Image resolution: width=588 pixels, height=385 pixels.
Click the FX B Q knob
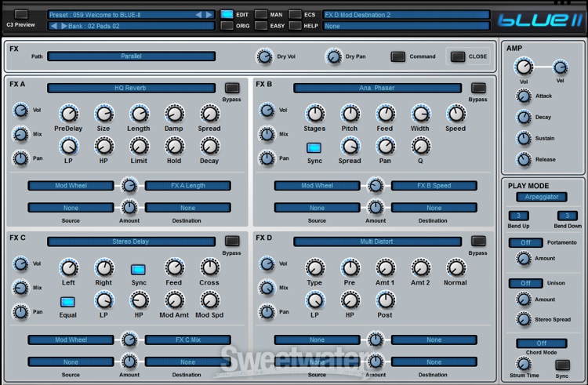click(421, 146)
